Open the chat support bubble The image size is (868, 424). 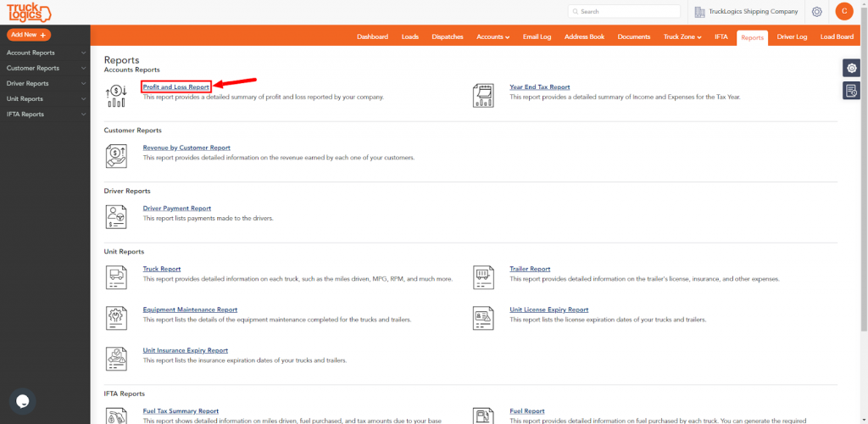pos(22,402)
